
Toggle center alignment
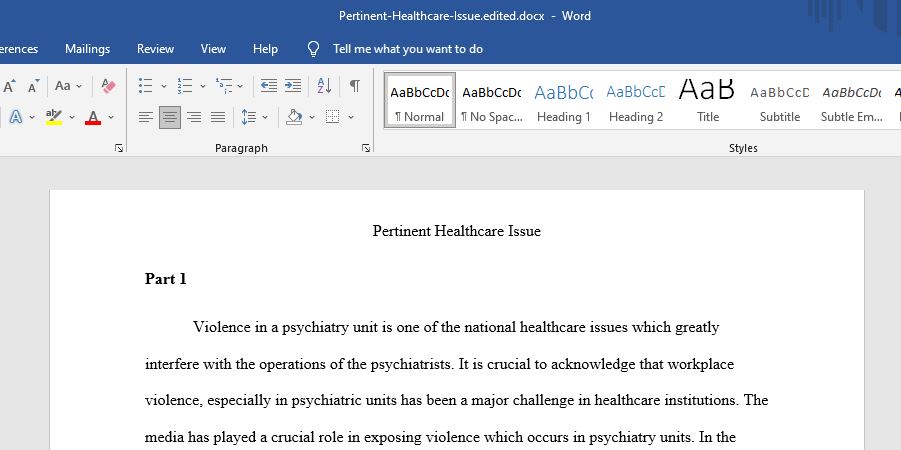(170, 117)
